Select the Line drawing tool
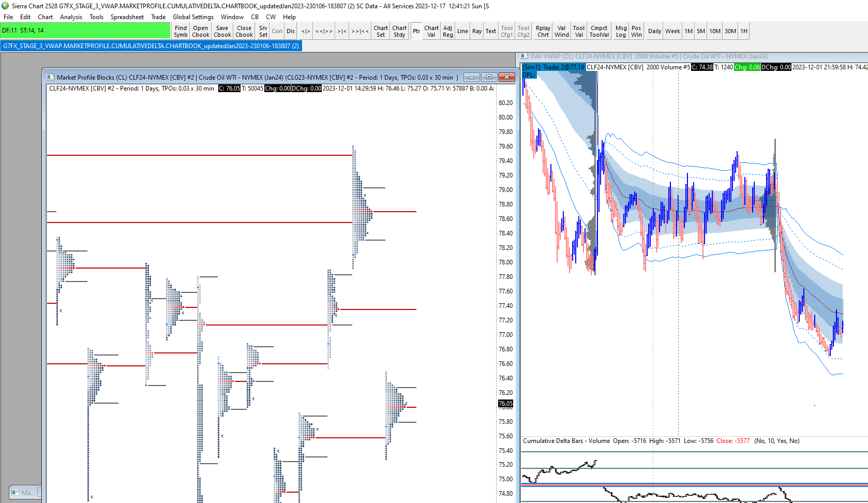Viewport: 868px width, 503px height. (x=462, y=32)
